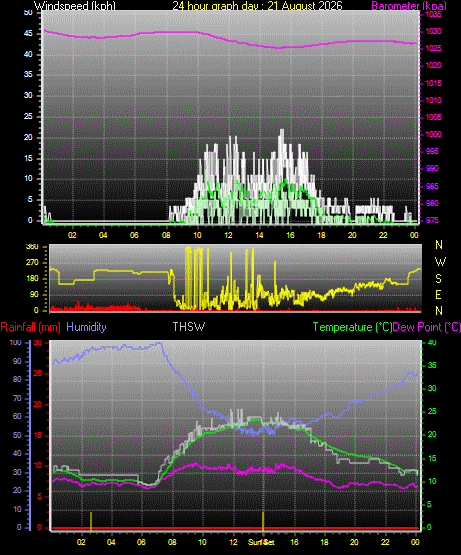Click the 360 tick on direction axis

[32, 247]
